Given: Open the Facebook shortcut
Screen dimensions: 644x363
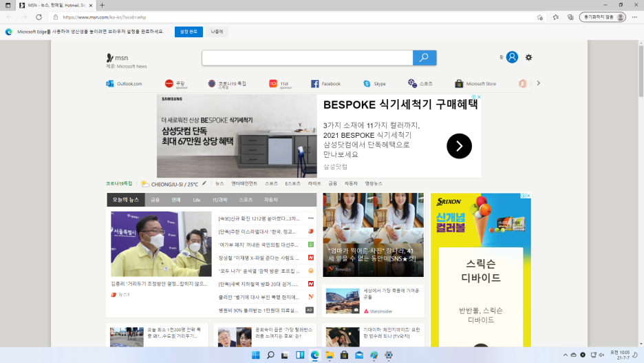Looking at the screenshot, I should 325,83.
